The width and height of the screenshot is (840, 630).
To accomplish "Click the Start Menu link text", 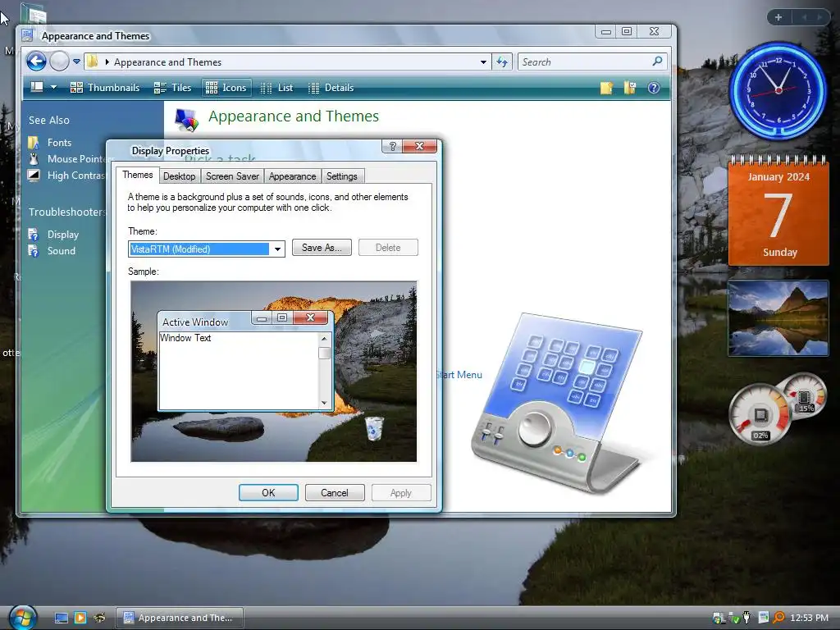I will click(459, 375).
